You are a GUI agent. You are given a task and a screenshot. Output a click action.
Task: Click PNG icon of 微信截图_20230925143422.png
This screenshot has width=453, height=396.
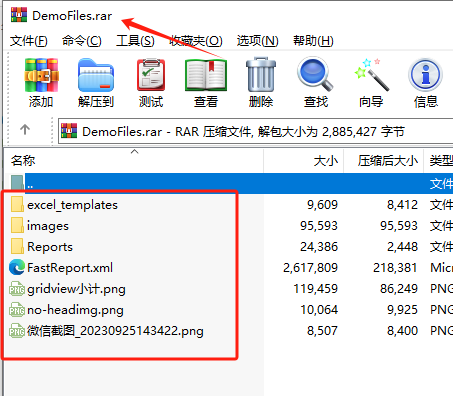tap(17, 331)
